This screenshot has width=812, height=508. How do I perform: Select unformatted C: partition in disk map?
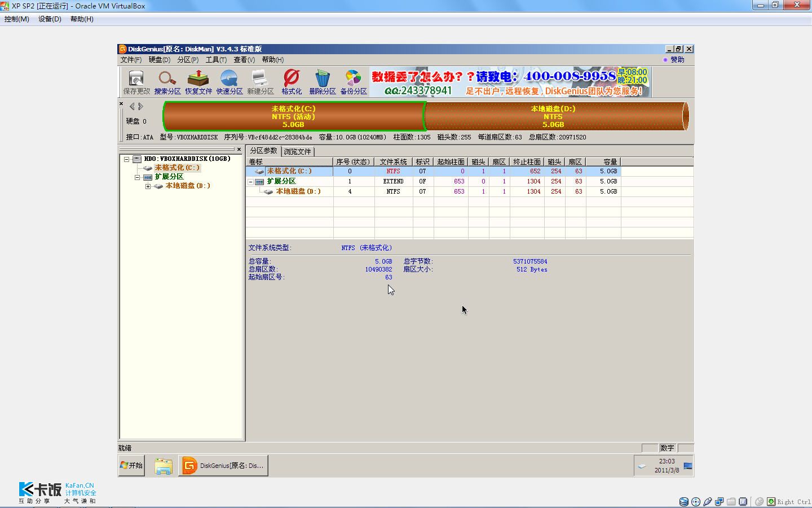coord(294,116)
